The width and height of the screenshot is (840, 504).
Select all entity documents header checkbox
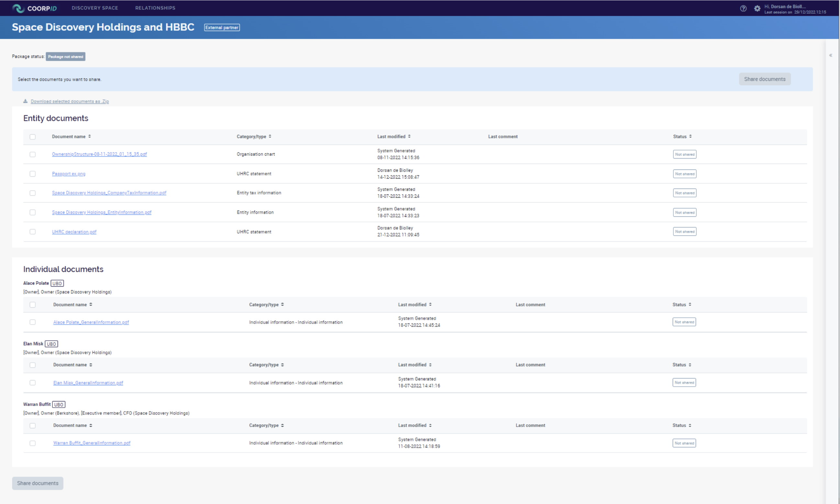click(x=33, y=137)
